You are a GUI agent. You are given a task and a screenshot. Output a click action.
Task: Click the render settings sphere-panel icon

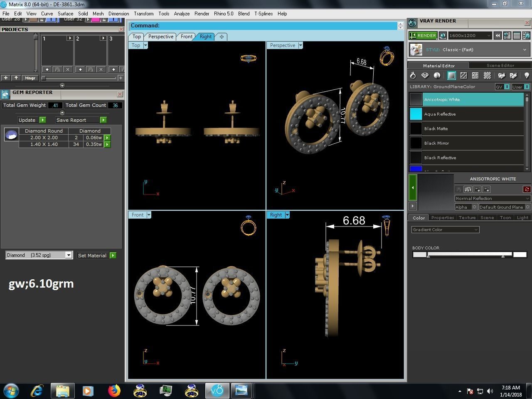coord(507,36)
